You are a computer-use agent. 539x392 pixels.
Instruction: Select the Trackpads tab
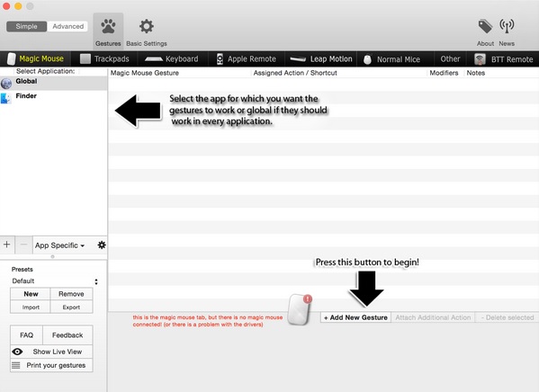(x=104, y=58)
